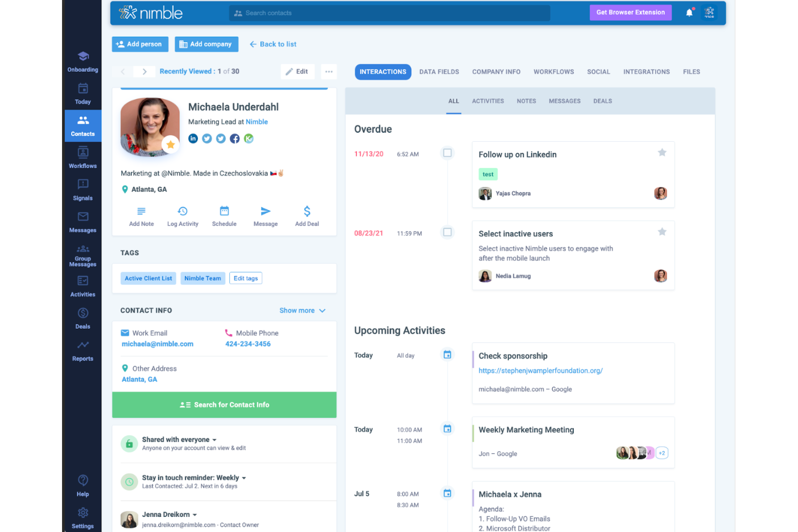
Task: Click the Add Note icon
Action: 141,211
